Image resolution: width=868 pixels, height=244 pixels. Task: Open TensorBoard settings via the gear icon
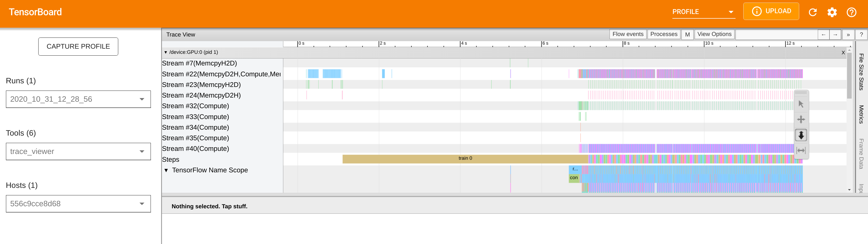coord(832,12)
